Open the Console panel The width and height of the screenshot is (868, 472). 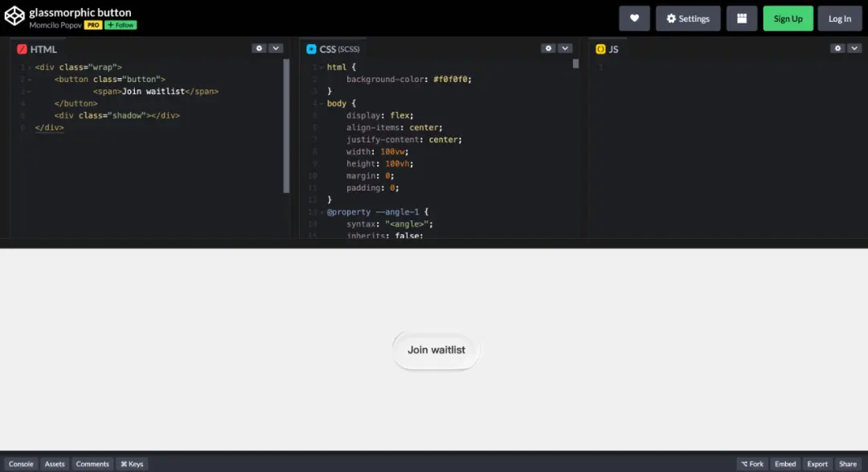[21, 464]
